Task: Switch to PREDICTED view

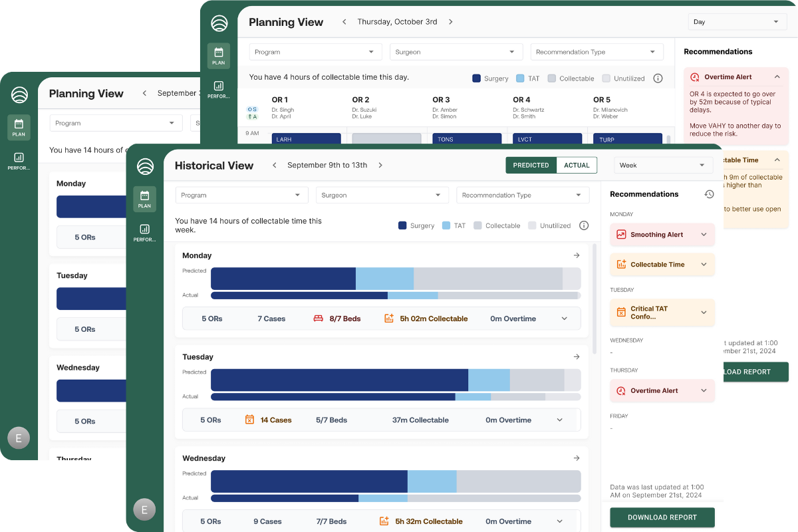Action: coord(531,165)
